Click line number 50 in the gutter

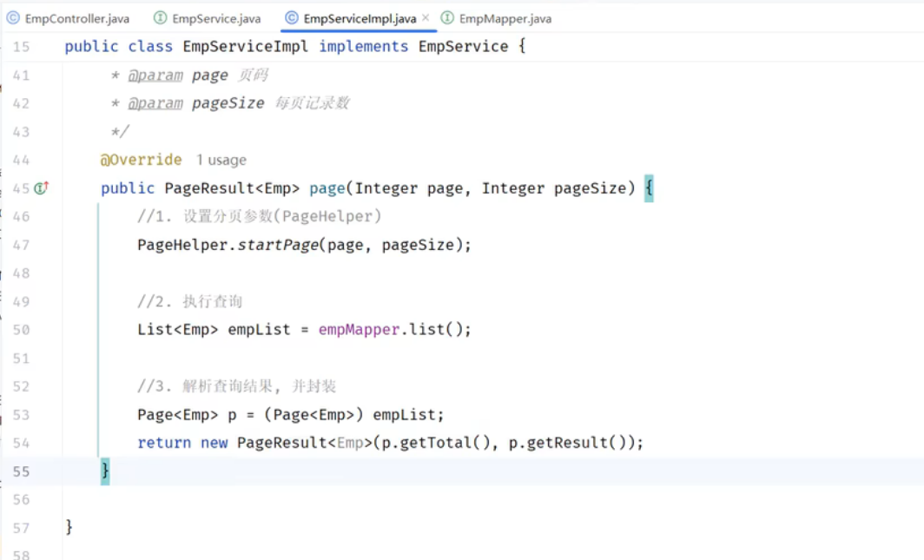pos(21,330)
